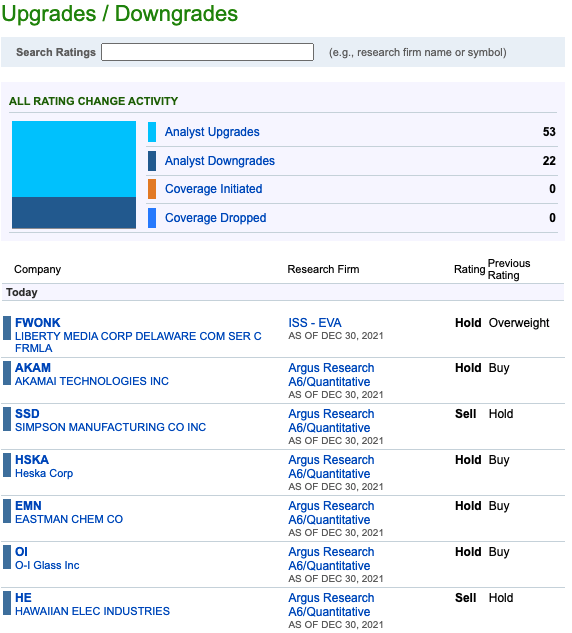Open the FWONK ticker symbol
Viewport: 572px width, 633px height.
[x=38, y=323]
